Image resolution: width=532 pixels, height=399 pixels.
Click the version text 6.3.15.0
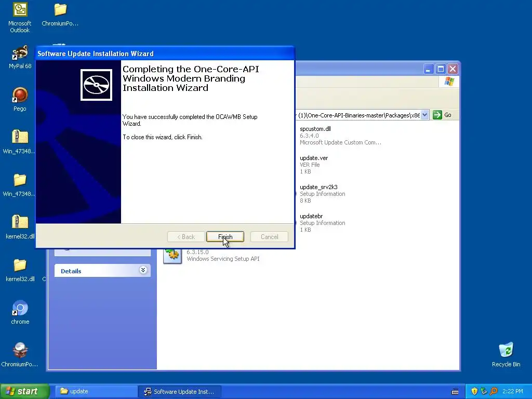pyautogui.click(x=197, y=252)
